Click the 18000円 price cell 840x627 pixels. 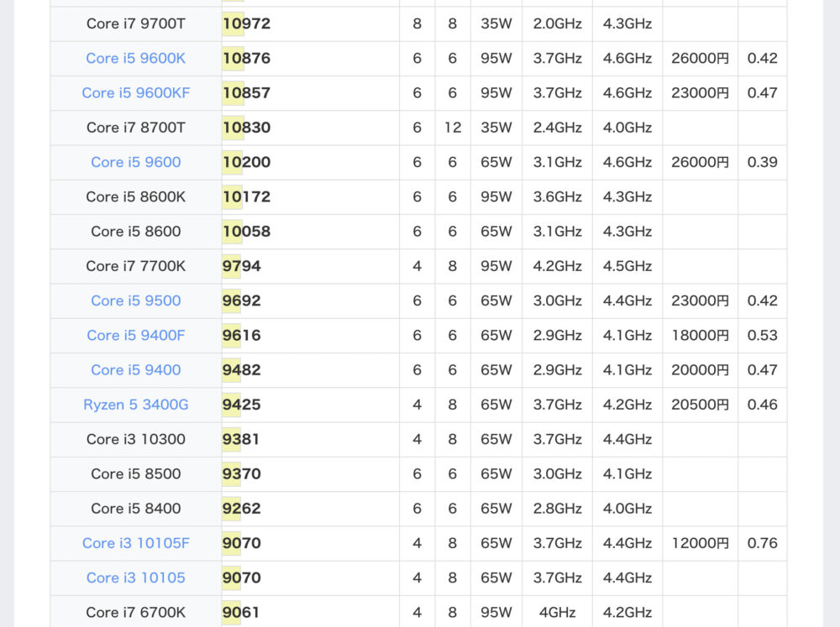click(701, 336)
